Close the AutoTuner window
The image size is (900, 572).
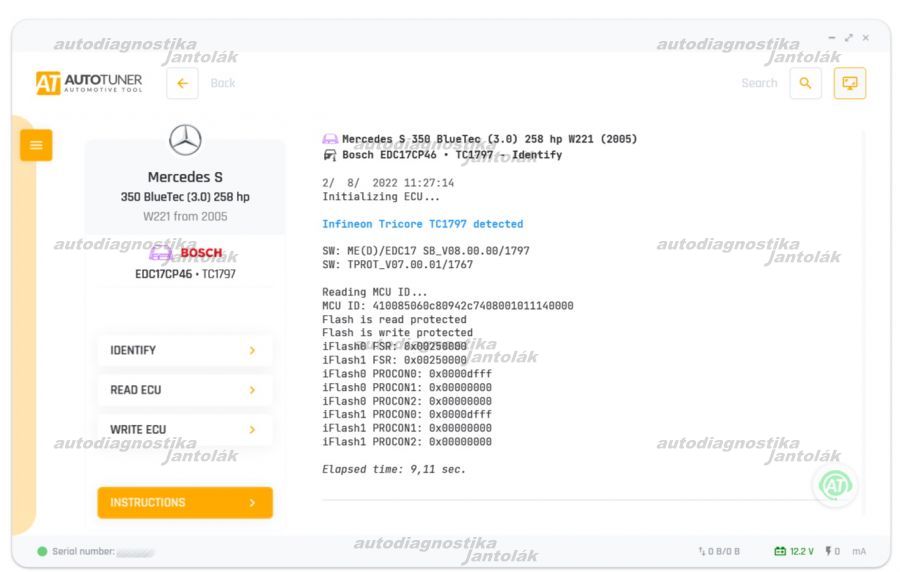(x=866, y=37)
